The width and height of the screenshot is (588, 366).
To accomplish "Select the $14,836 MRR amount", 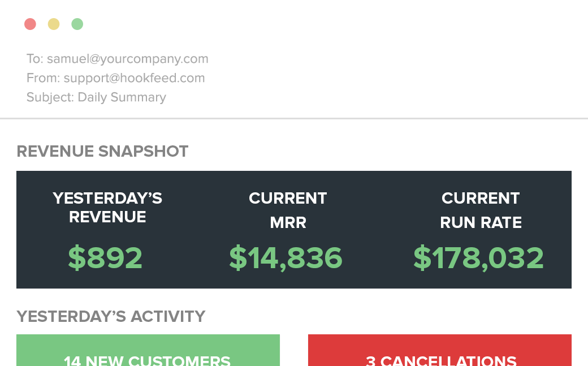I will pyautogui.click(x=286, y=257).
